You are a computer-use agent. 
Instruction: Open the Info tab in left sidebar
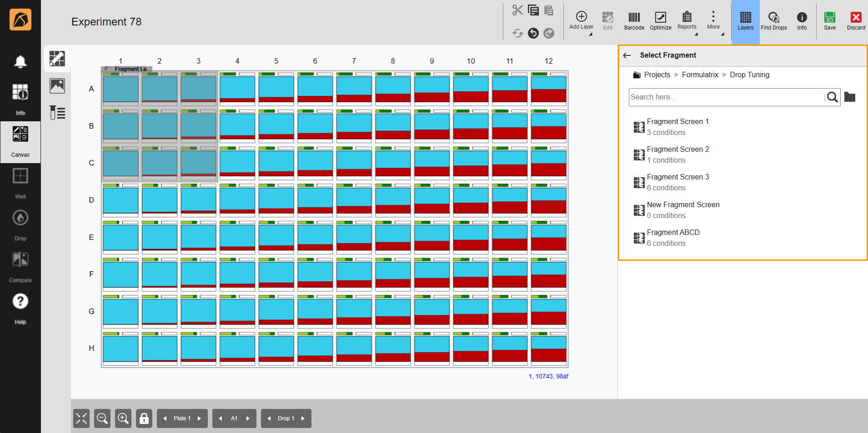click(20, 100)
